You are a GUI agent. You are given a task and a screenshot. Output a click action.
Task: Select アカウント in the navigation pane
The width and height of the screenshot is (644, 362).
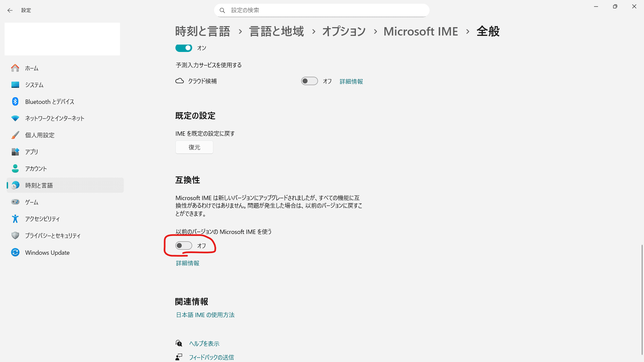(x=36, y=169)
